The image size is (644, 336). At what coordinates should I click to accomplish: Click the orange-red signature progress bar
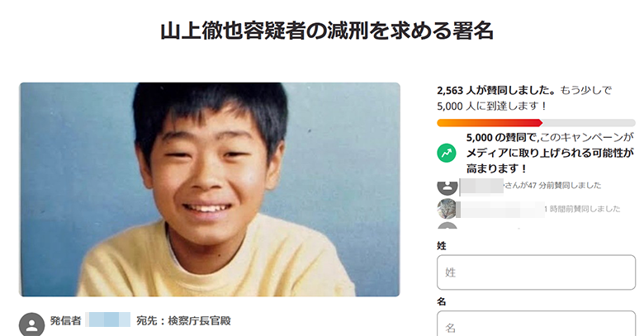[536, 122]
